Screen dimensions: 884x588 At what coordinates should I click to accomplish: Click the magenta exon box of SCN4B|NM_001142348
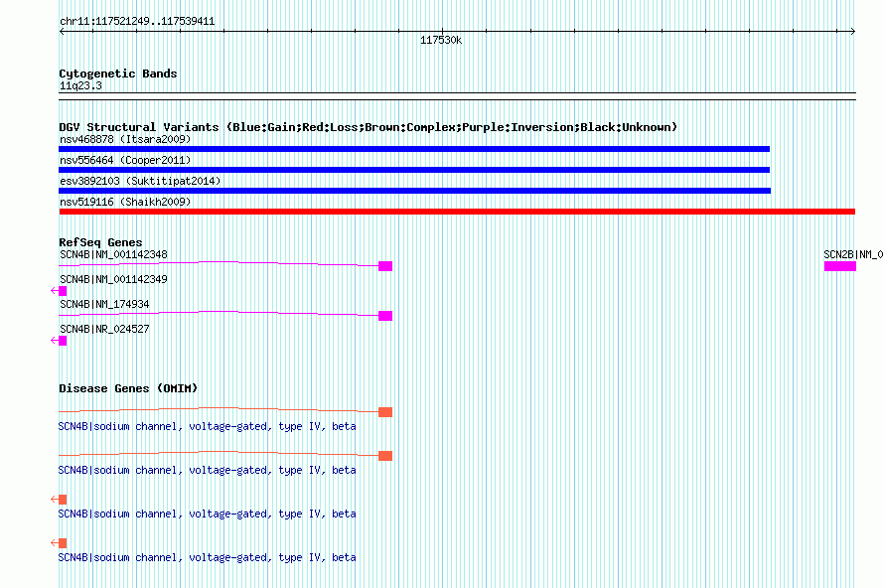385,266
